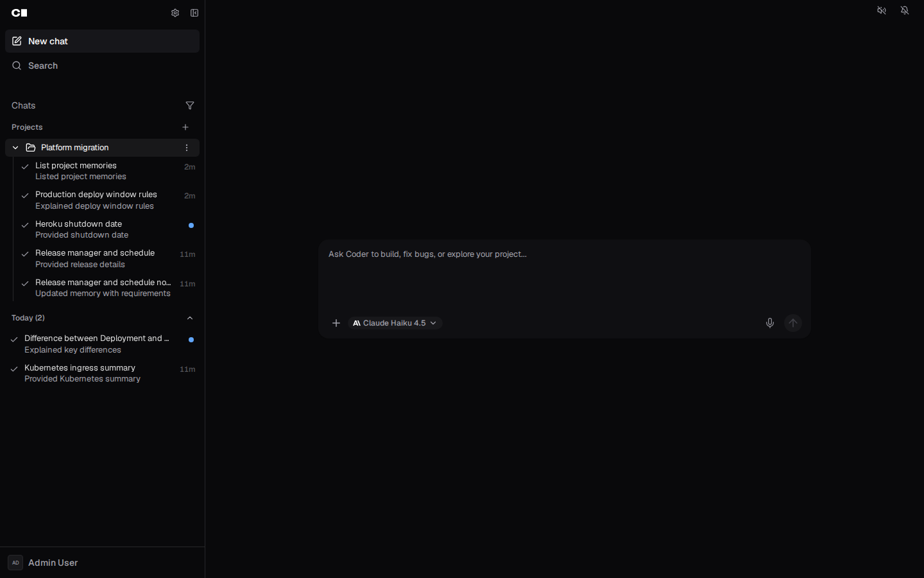924x578 pixels.
Task: Start a New chat
Action: 103,41
